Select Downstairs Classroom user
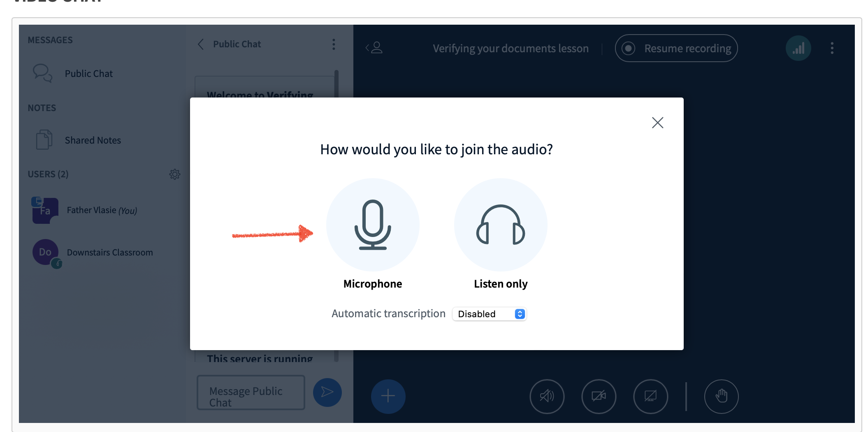Viewport: 868px width, 432px height. [x=109, y=252]
